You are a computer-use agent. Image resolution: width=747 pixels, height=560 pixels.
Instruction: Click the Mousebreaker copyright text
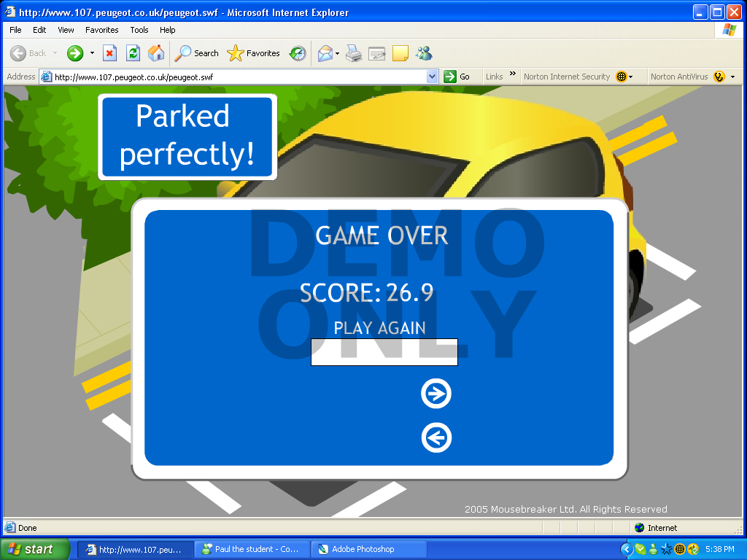[x=566, y=509]
